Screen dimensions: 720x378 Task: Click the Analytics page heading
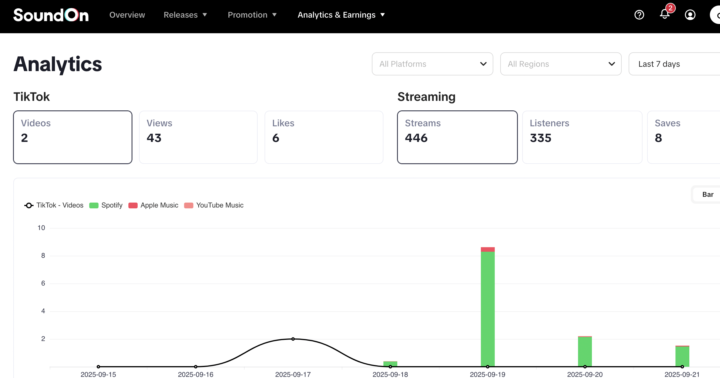click(x=58, y=64)
